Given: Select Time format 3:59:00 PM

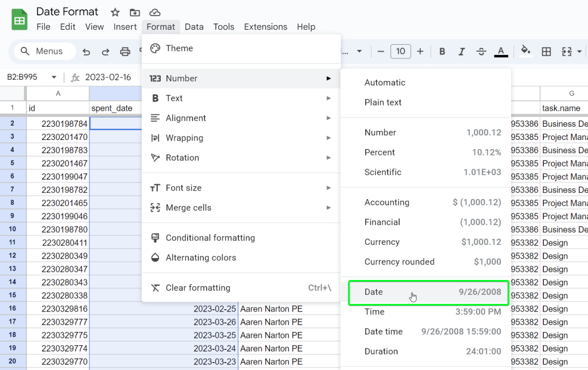Looking at the screenshot, I should click(425, 311).
